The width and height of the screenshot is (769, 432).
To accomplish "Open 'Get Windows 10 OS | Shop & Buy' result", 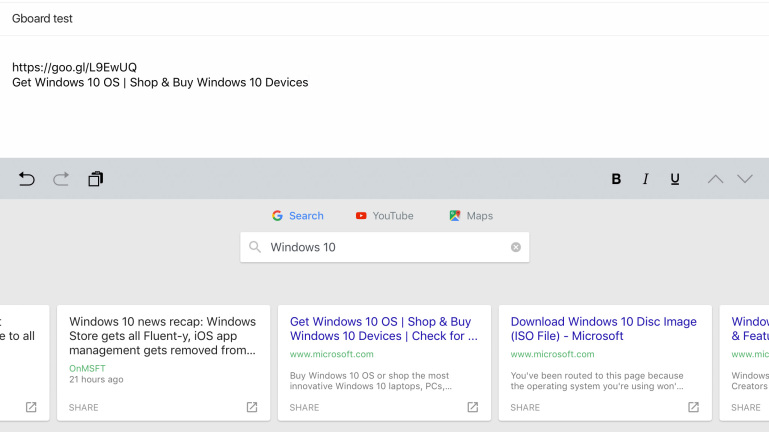I will (x=384, y=329).
